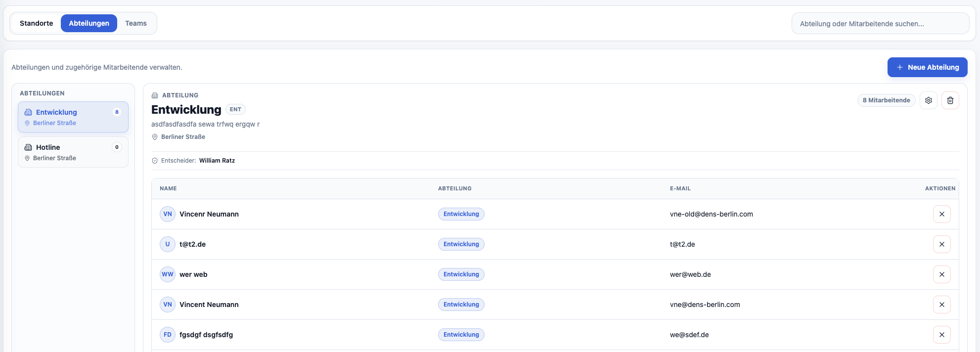Focus the department or employee search field
Screen dimensions: 980x352
pyautogui.click(x=881, y=23)
